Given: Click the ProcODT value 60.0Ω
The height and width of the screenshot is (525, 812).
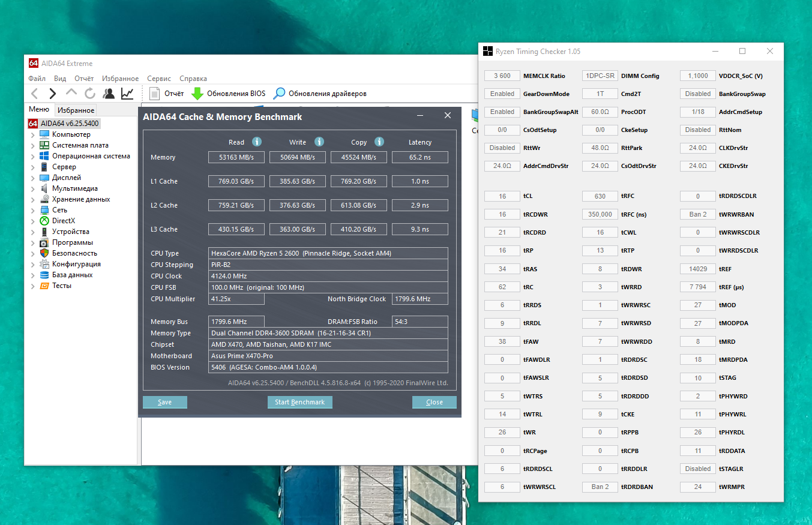Looking at the screenshot, I should pos(600,112).
